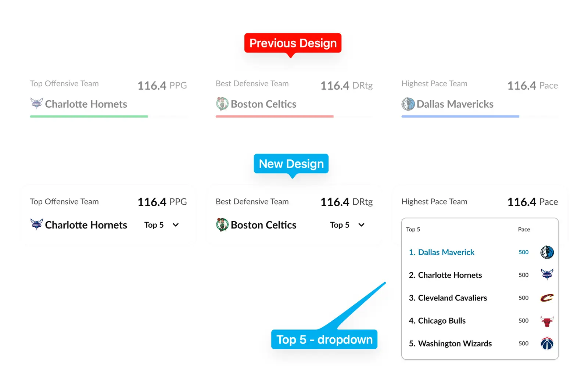Select 4. Chicago Bulls in pace list
The height and width of the screenshot is (392, 588).
pyautogui.click(x=480, y=320)
